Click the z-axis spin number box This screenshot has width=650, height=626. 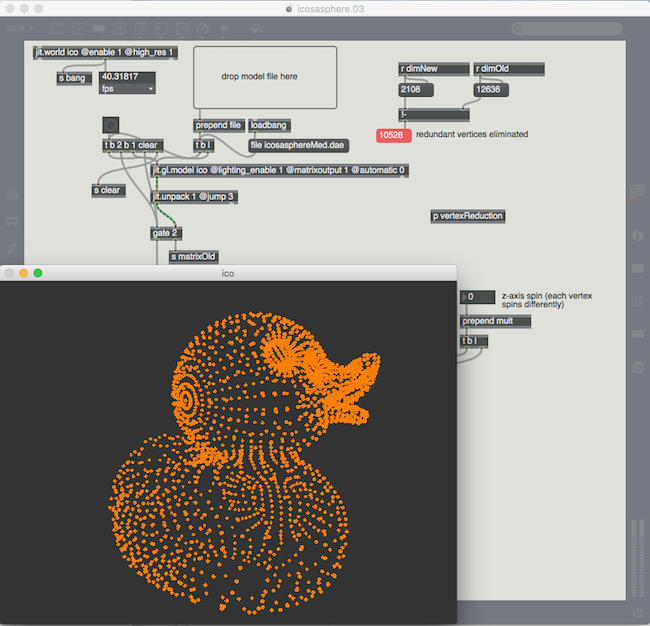[x=477, y=297]
